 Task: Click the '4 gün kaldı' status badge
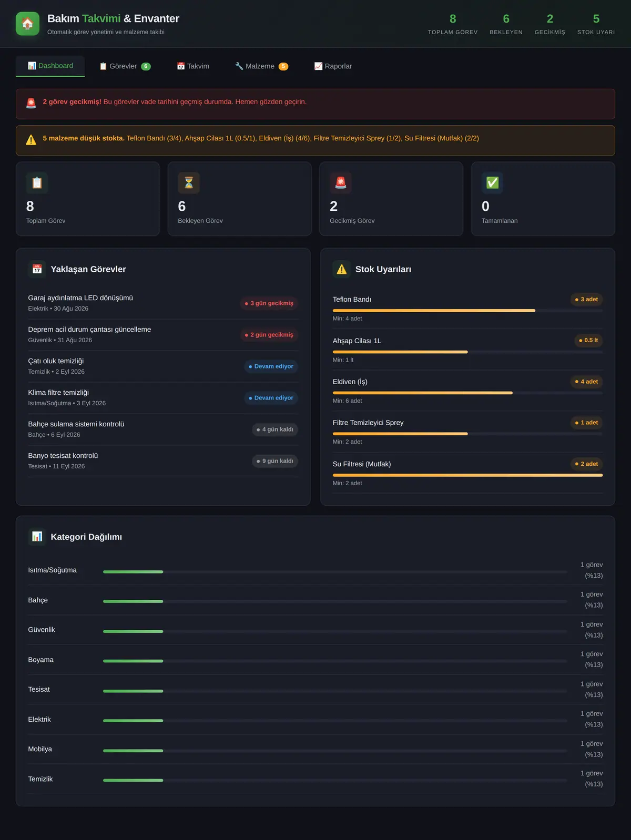coord(275,429)
